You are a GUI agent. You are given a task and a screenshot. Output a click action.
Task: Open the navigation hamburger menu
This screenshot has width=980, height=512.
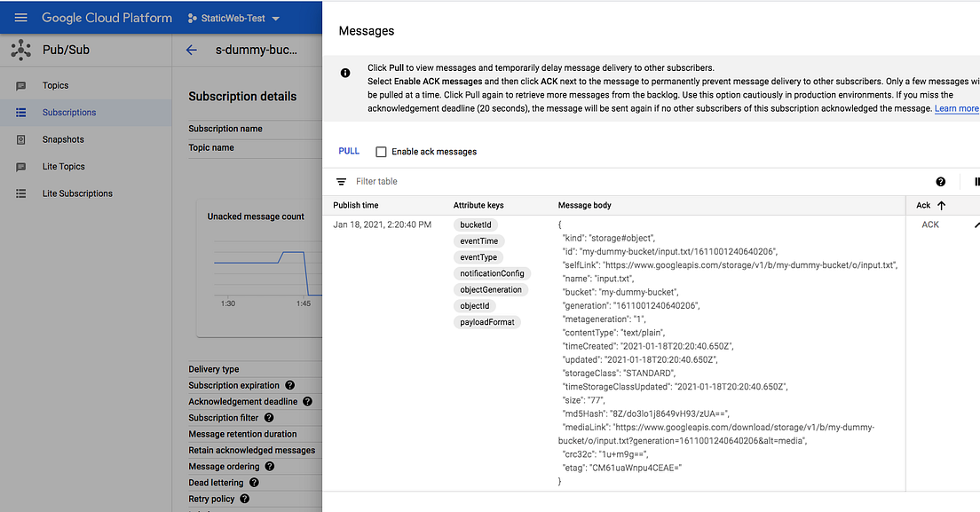(20, 17)
